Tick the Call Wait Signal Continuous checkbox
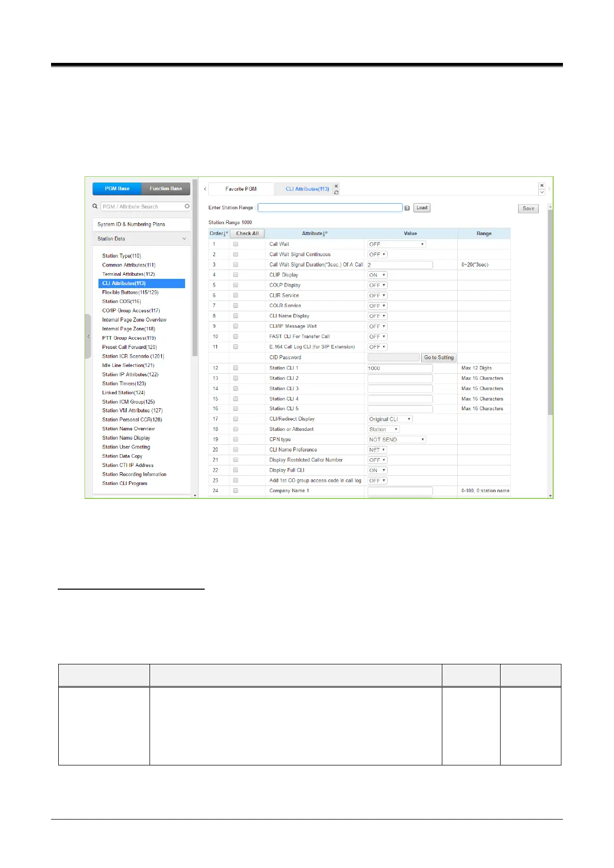614x868 pixels. [x=236, y=254]
